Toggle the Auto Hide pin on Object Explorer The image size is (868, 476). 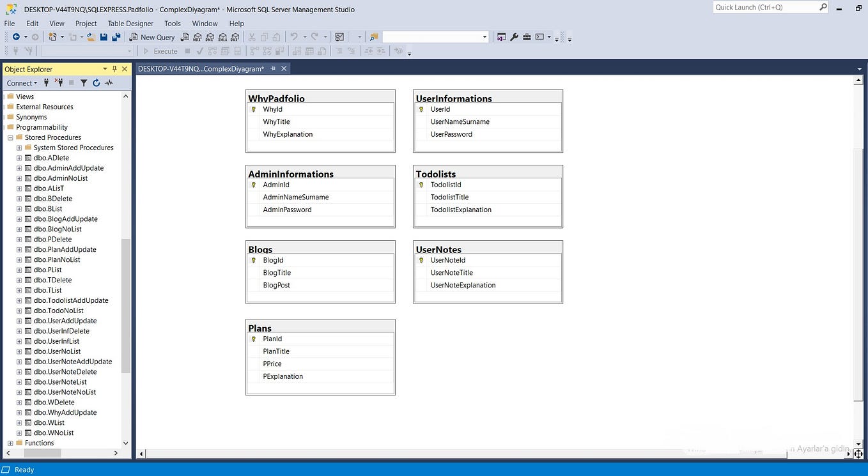[x=114, y=68]
